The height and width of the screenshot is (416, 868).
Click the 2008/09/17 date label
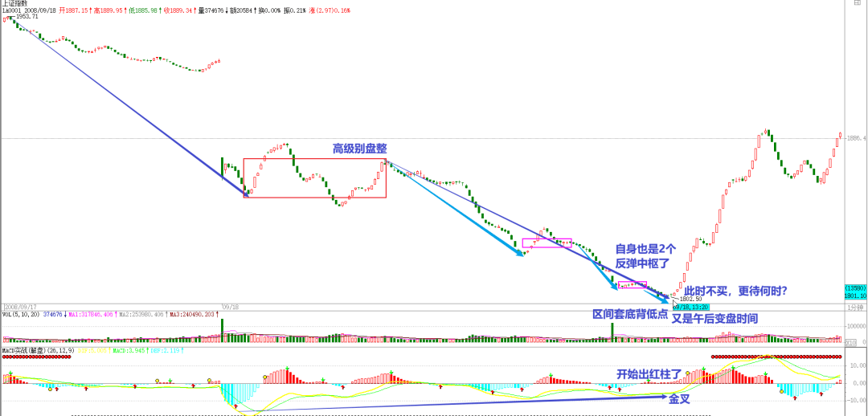click(x=22, y=307)
